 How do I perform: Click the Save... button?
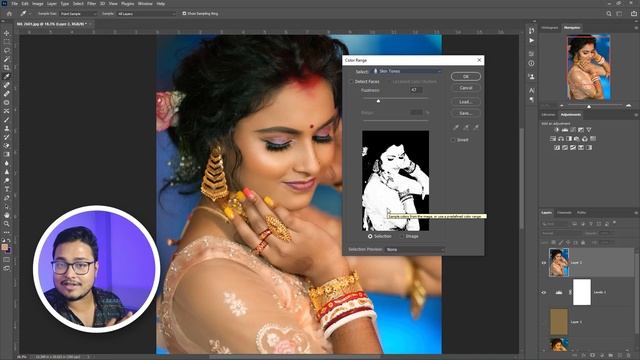[466, 113]
